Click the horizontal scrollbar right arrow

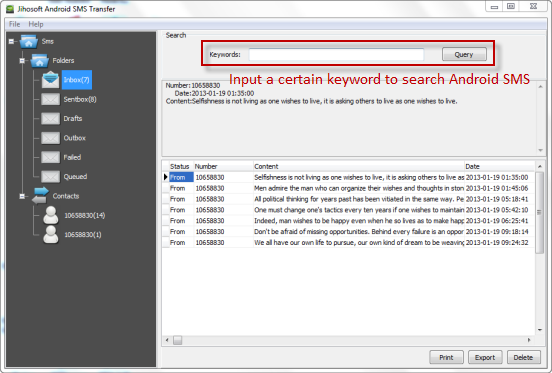coord(529,340)
